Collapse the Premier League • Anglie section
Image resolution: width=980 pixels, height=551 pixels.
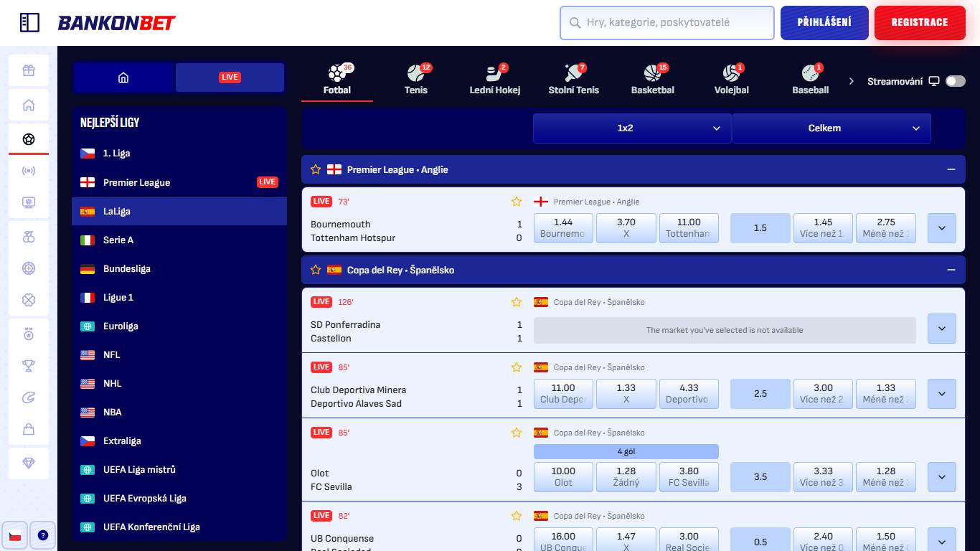pyautogui.click(x=951, y=169)
